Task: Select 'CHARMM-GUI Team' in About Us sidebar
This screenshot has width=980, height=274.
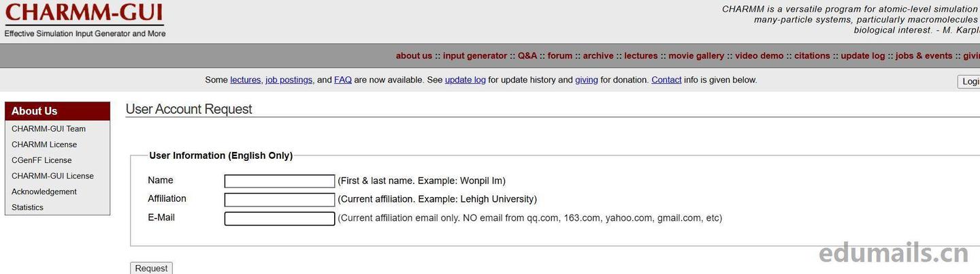Action: (48, 129)
